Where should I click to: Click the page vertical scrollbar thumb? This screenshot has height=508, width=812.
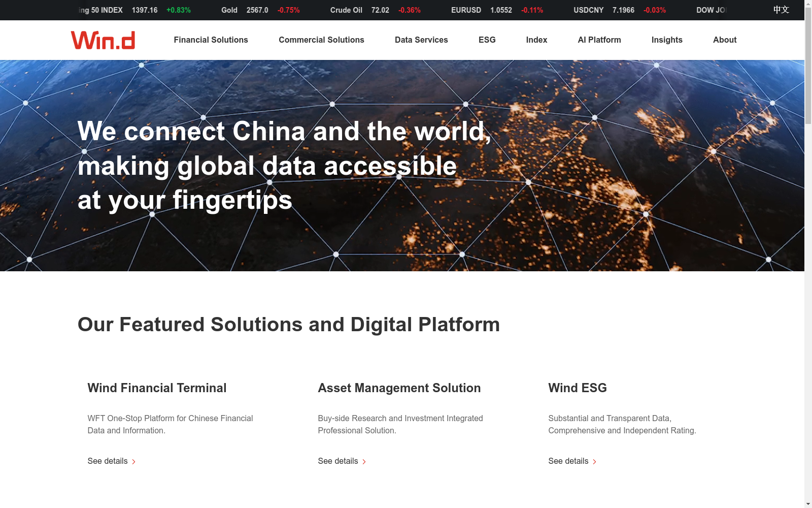click(808, 66)
